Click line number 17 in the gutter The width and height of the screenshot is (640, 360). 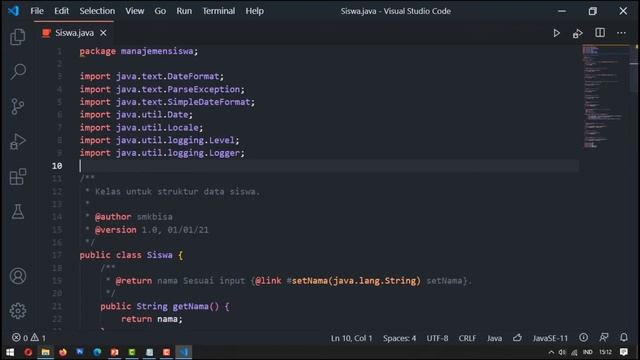tap(57, 255)
